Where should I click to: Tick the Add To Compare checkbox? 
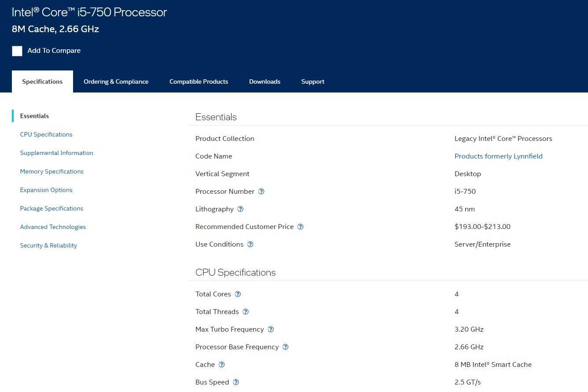pyautogui.click(x=17, y=51)
